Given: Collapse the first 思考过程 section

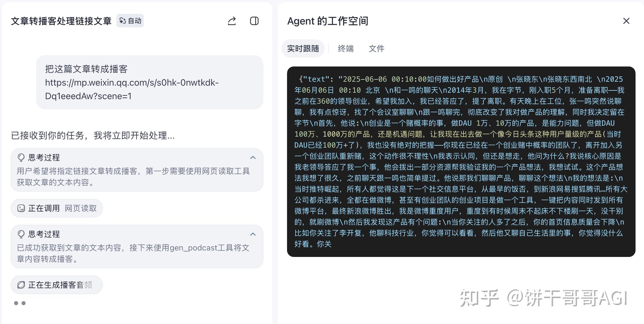Looking at the screenshot, I should [x=253, y=157].
